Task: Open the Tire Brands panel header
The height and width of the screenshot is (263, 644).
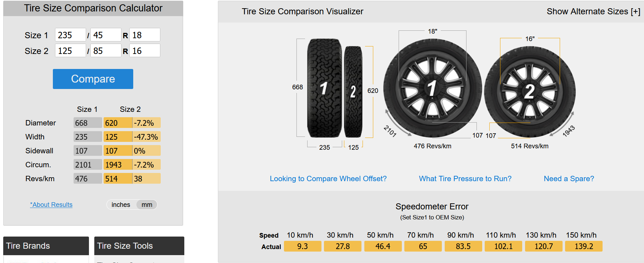Action: pyautogui.click(x=46, y=246)
